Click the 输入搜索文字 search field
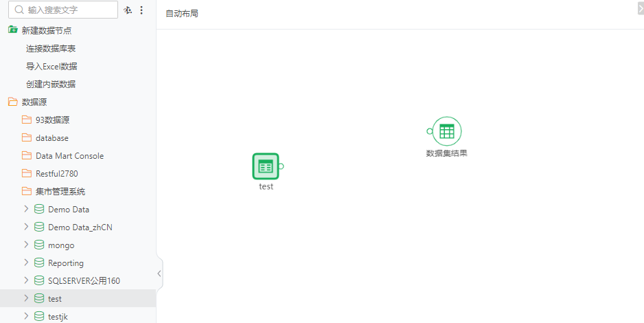Screen dimensions: 644x323 coord(69,10)
